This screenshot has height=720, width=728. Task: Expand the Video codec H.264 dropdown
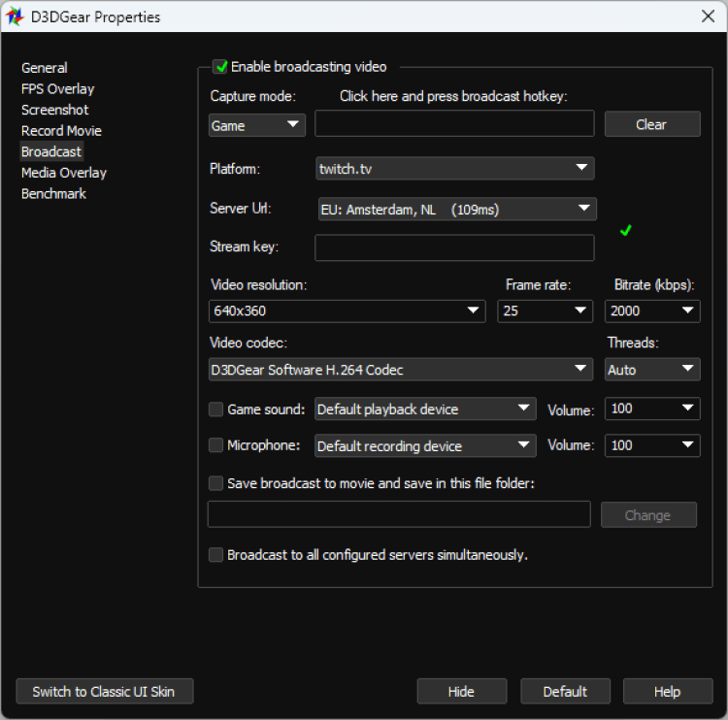click(x=401, y=370)
